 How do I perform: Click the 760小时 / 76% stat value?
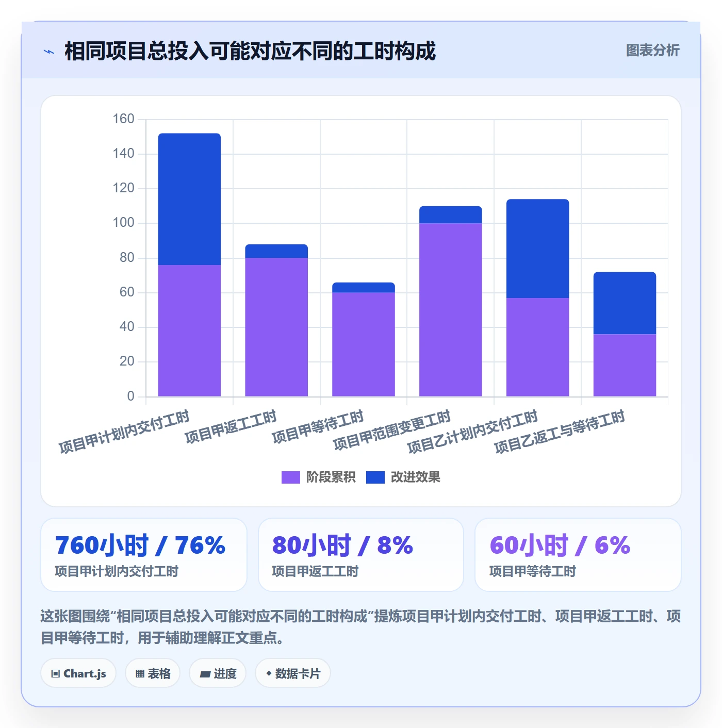pyautogui.click(x=140, y=545)
